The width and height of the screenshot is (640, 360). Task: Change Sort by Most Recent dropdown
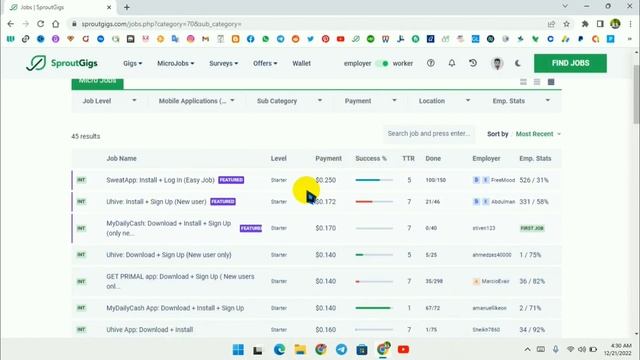(538, 134)
